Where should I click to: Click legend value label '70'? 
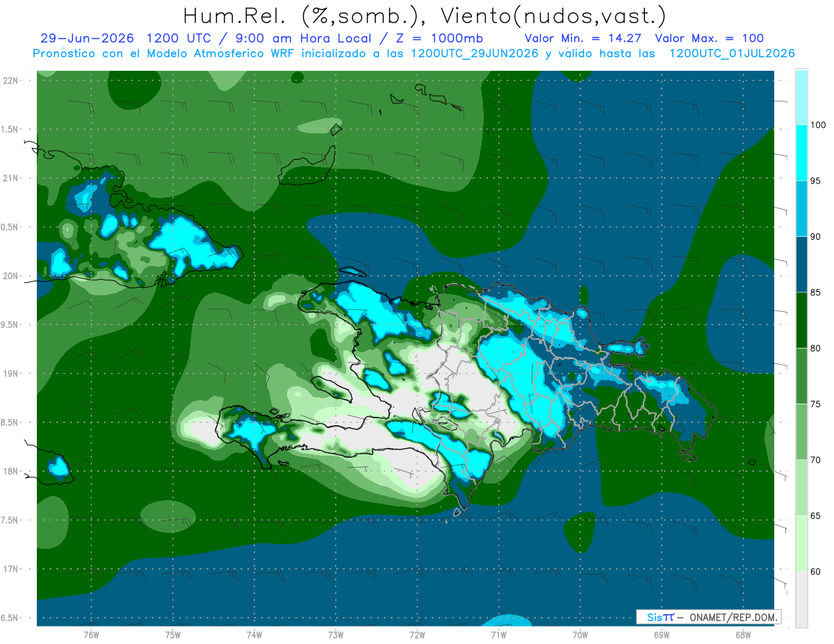pos(817,460)
